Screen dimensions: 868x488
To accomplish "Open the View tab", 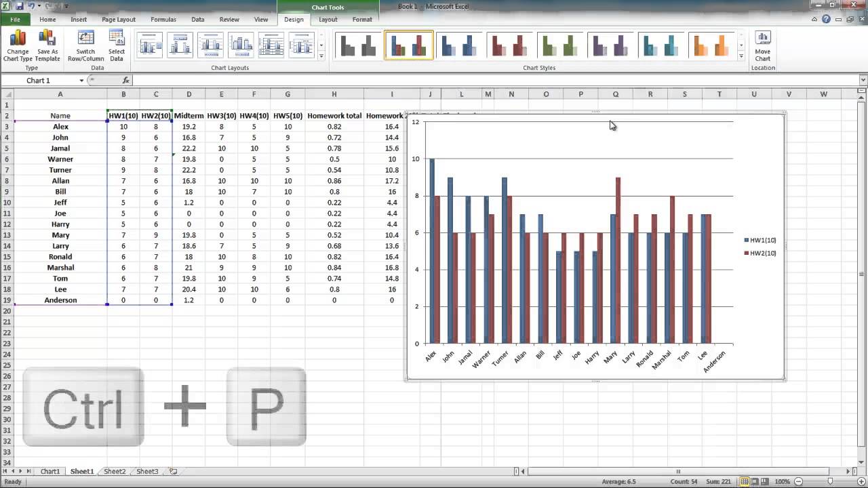I will 261,20.
